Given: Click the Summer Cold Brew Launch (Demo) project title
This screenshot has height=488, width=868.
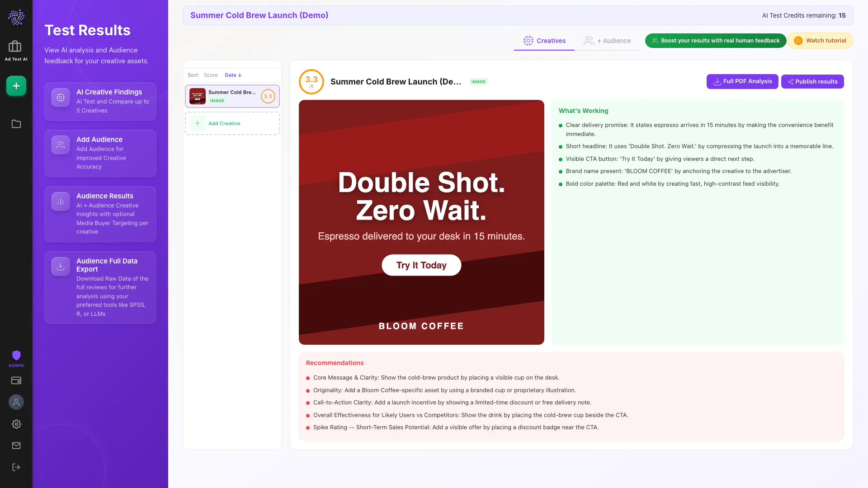Looking at the screenshot, I should pyautogui.click(x=259, y=15).
